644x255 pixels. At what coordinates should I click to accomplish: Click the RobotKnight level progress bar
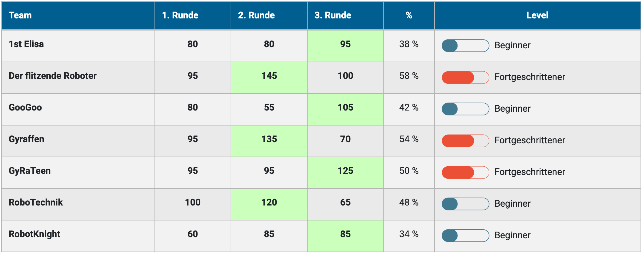tap(465, 236)
